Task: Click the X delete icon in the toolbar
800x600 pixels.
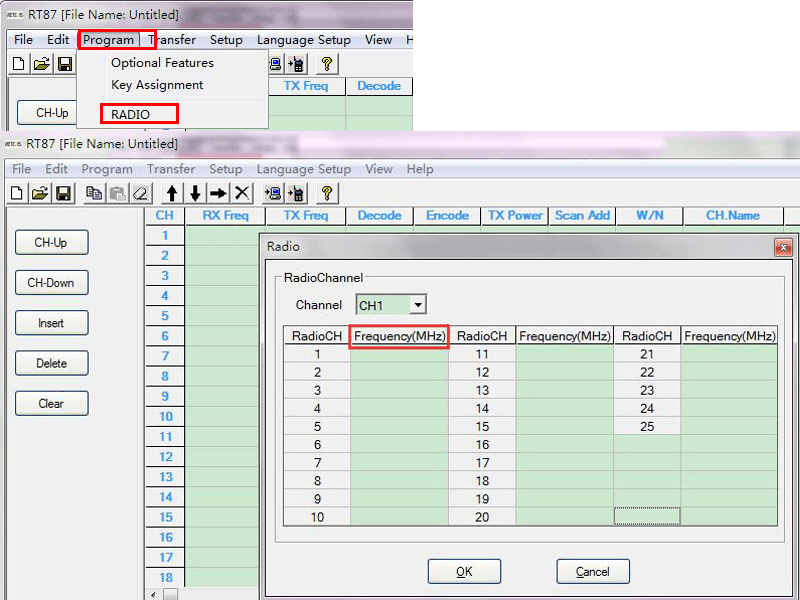Action: [x=241, y=193]
